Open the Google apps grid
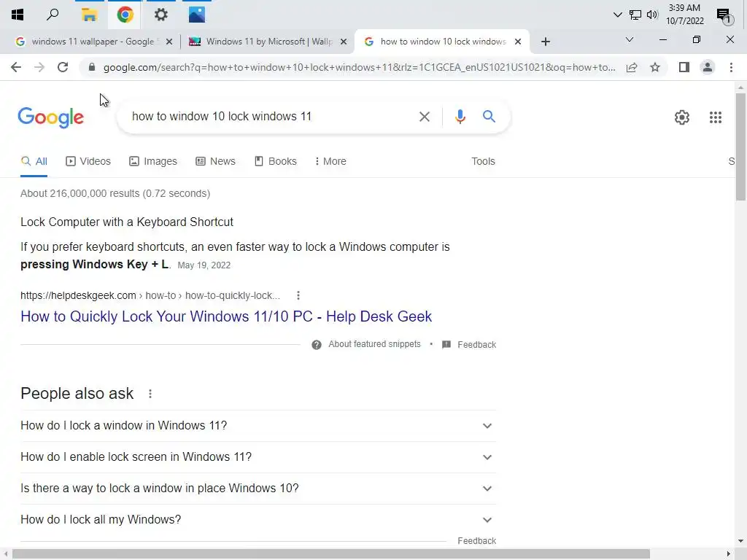 (x=715, y=117)
